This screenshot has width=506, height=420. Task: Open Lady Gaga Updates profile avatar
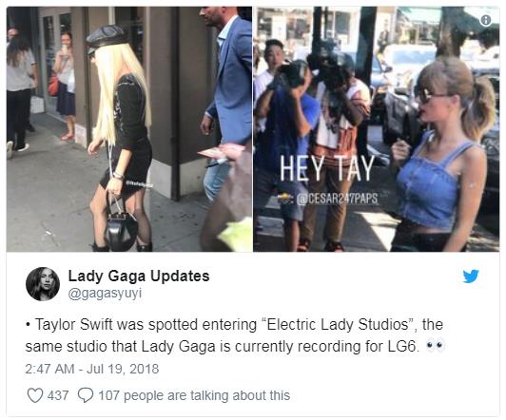[43, 284]
